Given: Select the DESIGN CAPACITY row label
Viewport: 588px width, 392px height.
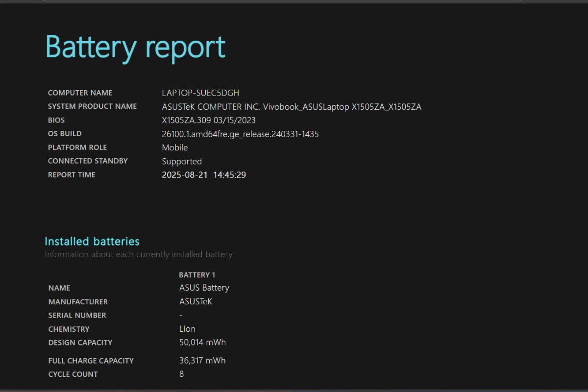Looking at the screenshot, I should [x=80, y=343].
